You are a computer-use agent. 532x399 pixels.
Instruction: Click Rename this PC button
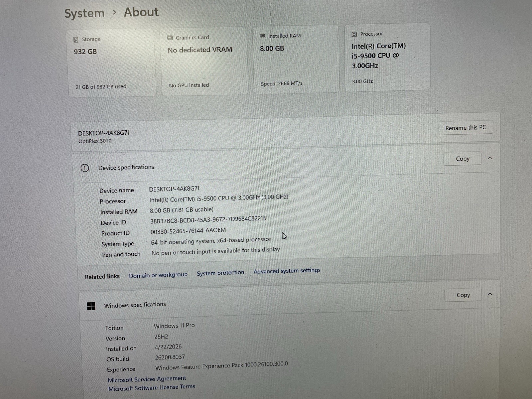click(x=465, y=128)
